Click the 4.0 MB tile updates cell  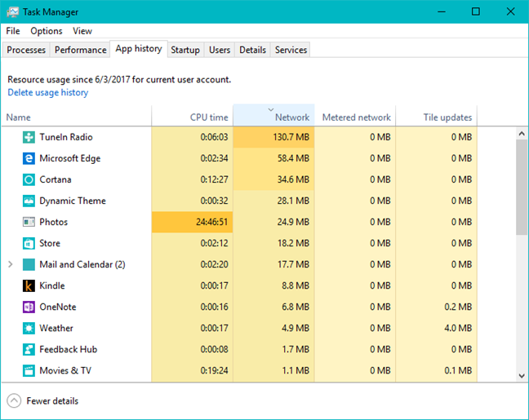click(436, 329)
